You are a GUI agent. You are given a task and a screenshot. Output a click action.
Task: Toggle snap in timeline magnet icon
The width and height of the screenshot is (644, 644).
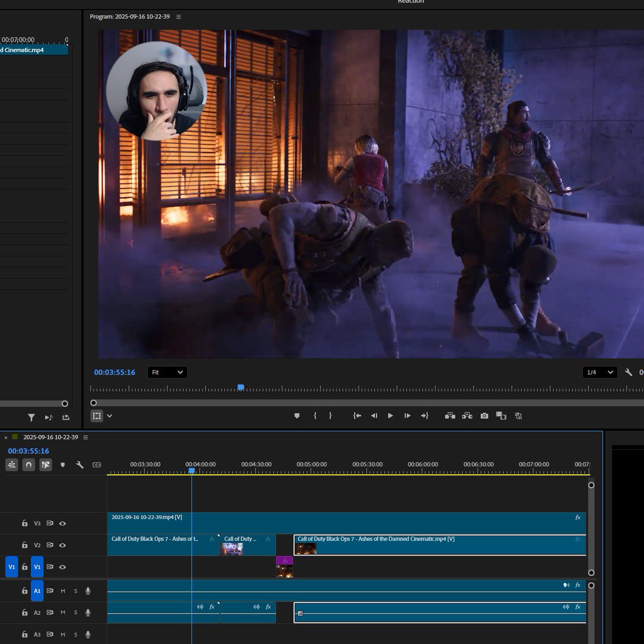[29, 465]
